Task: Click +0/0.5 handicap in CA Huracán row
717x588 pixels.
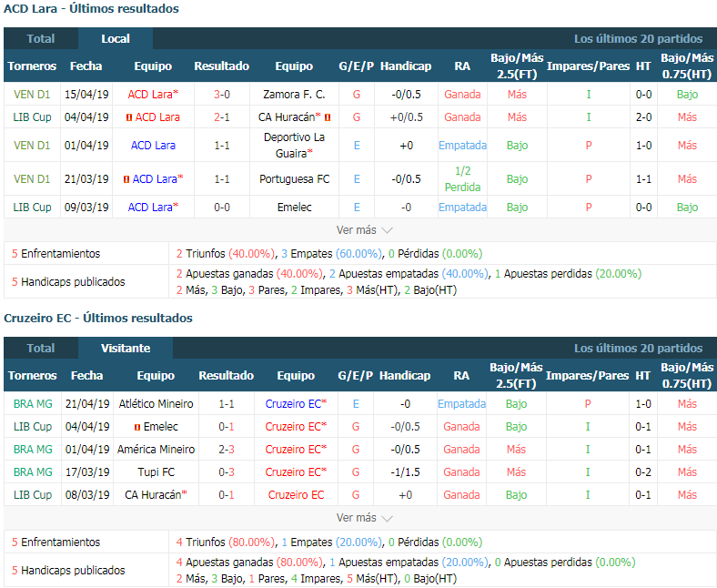Action: click(x=406, y=117)
